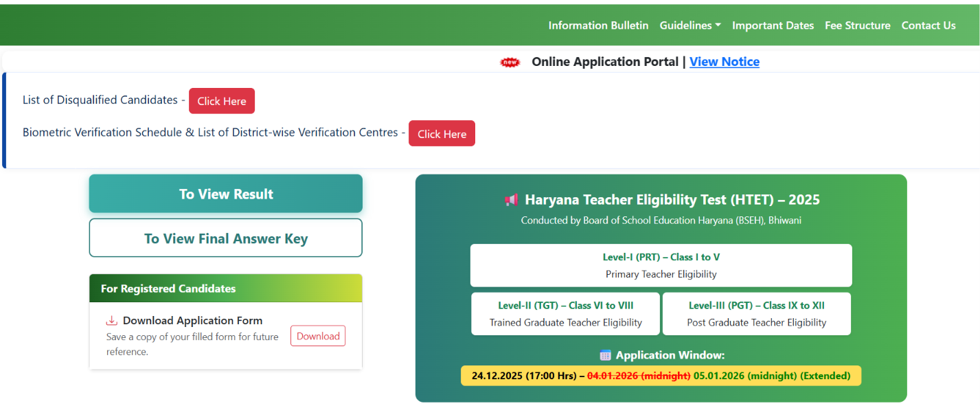This screenshot has width=980, height=406.
Task: Click the 'For Registered Candidates' header
Action: click(226, 289)
